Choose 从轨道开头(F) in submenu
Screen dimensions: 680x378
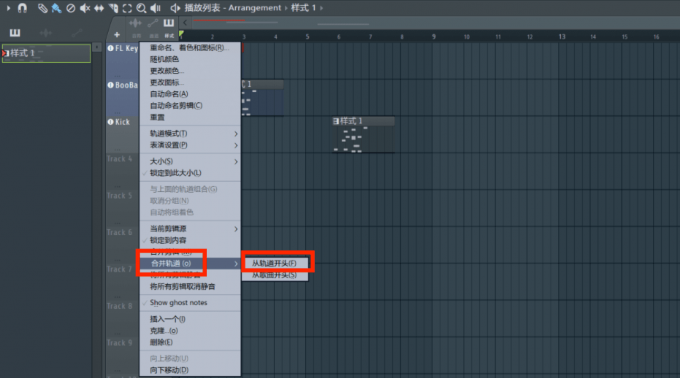click(x=275, y=263)
